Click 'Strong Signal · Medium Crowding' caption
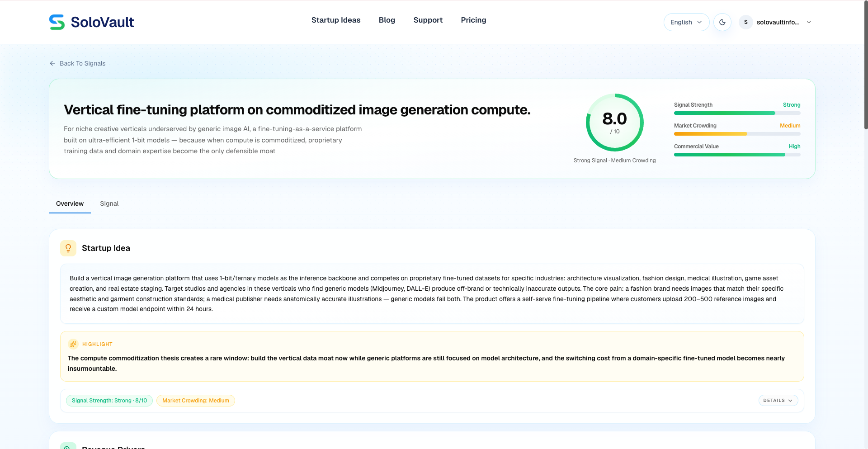 pyautogui.click(x=614, y=161)
